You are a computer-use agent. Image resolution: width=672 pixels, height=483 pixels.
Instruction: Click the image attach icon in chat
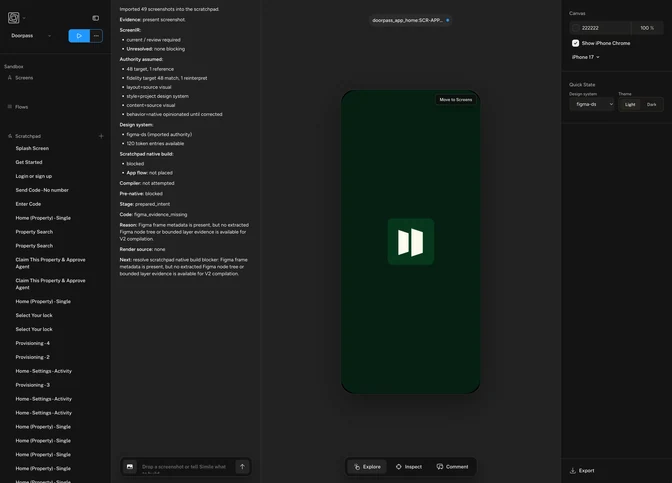pyautogui.click(x=130, y=467)
